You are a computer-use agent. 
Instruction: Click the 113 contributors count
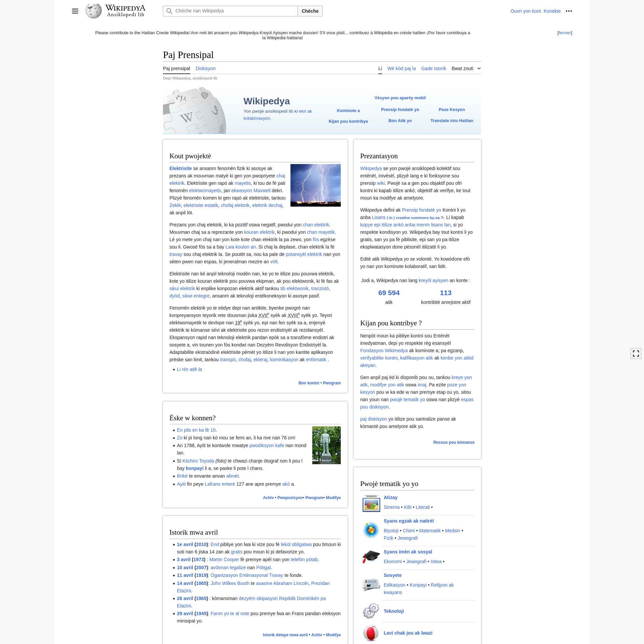(445, 293)
